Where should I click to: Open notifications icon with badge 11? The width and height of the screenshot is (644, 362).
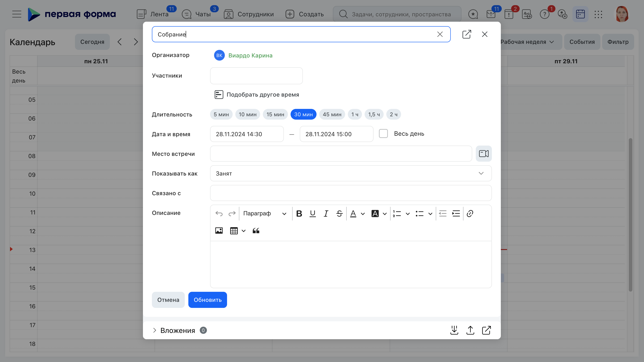(x=491, y=14)
